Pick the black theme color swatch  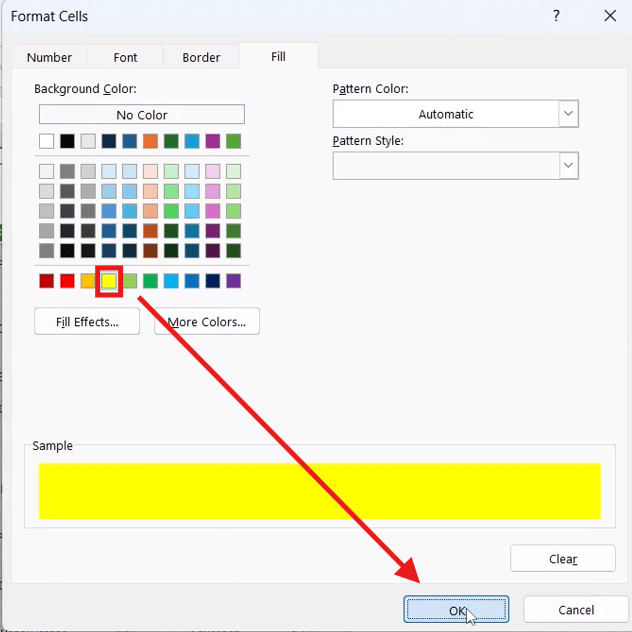click(67, 141)
